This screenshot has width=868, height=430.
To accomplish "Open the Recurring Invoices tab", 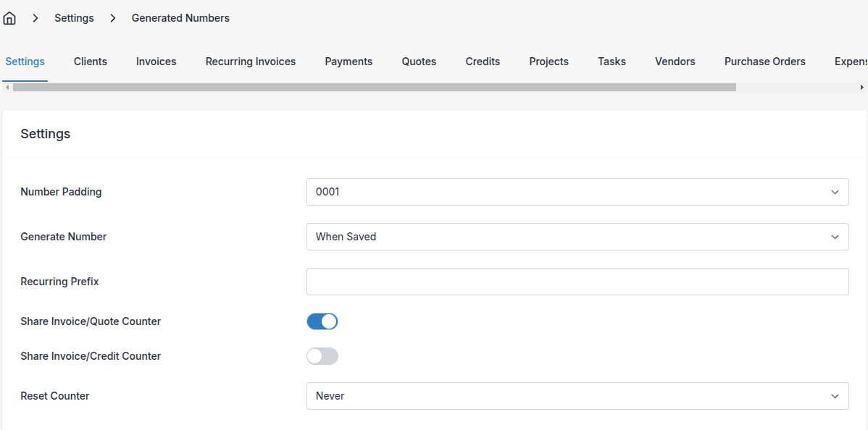I will 251,62.
